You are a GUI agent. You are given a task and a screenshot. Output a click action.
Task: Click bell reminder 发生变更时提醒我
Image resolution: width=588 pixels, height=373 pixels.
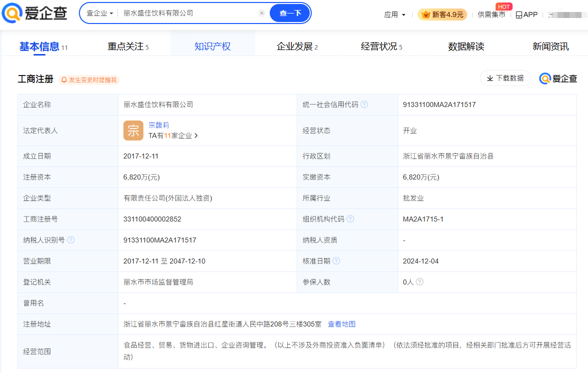(x=89, y=80)
